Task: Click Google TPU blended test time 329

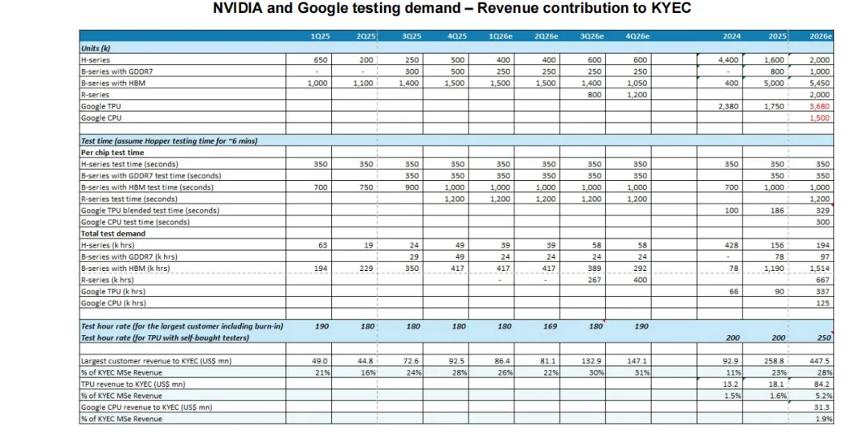Action: (x=823, y=211)
